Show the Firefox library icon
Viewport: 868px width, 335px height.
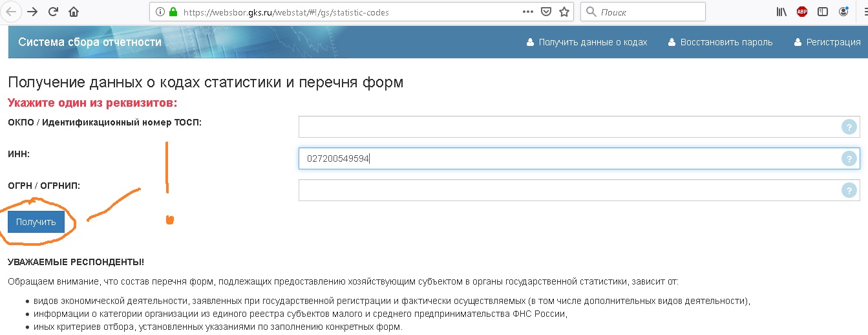click(x=781, y=12)
